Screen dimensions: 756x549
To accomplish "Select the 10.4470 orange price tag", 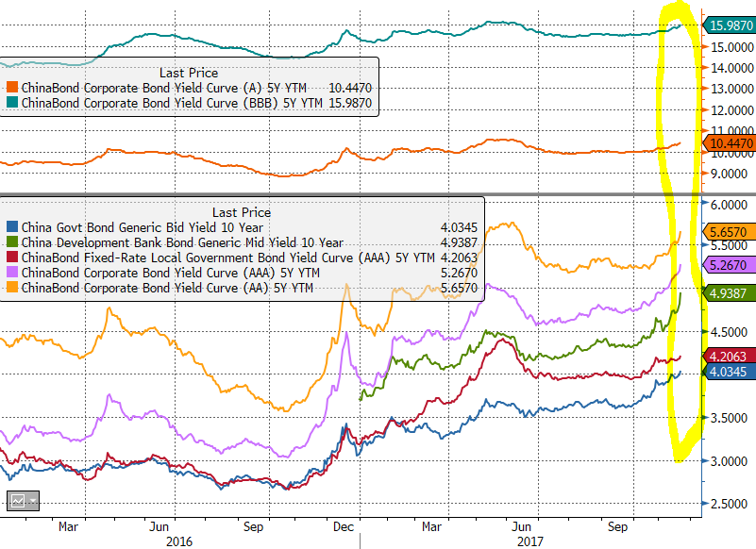I will coord(730,143).
